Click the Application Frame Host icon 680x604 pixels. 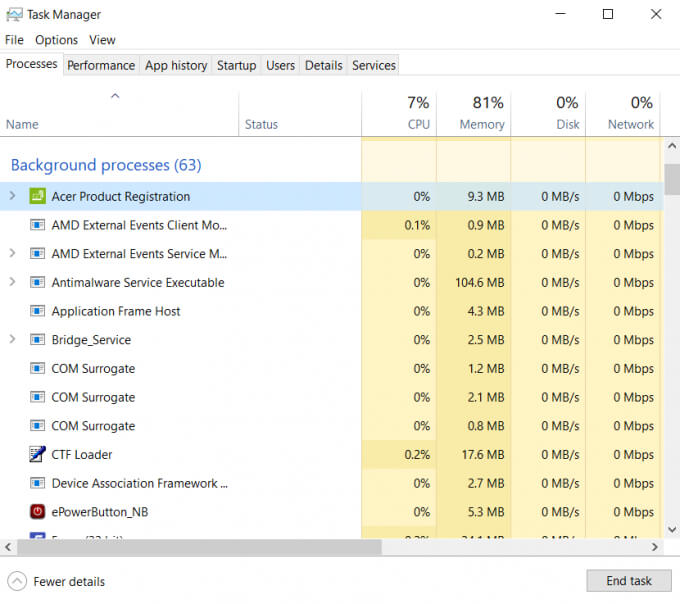pos(38,311)
